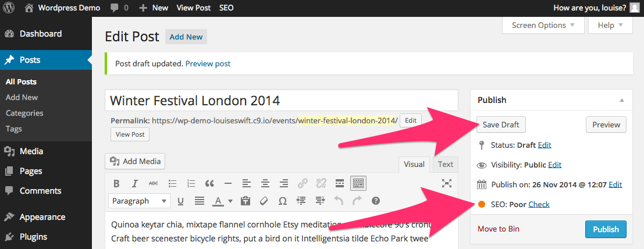This screenshot has width=644, height=249.
Task: Click the SEO Check link
Action: pyautogui.click(x=539, y=204)
